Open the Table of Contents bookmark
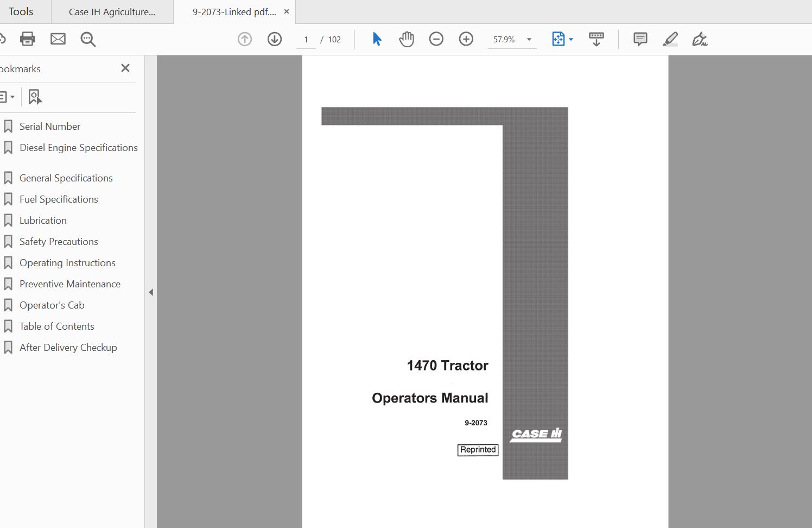This screenshot has width=812, height=528. (x=57, y=326)
